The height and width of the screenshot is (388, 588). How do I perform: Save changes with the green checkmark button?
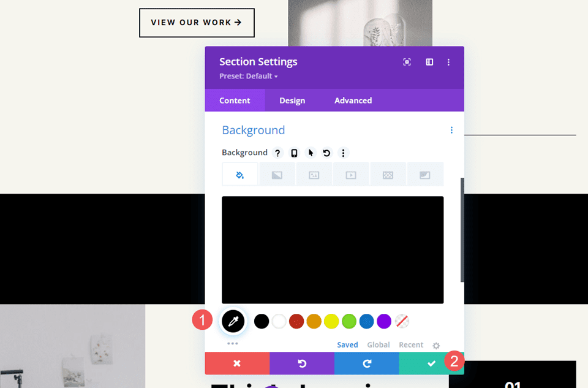point(431,362)
